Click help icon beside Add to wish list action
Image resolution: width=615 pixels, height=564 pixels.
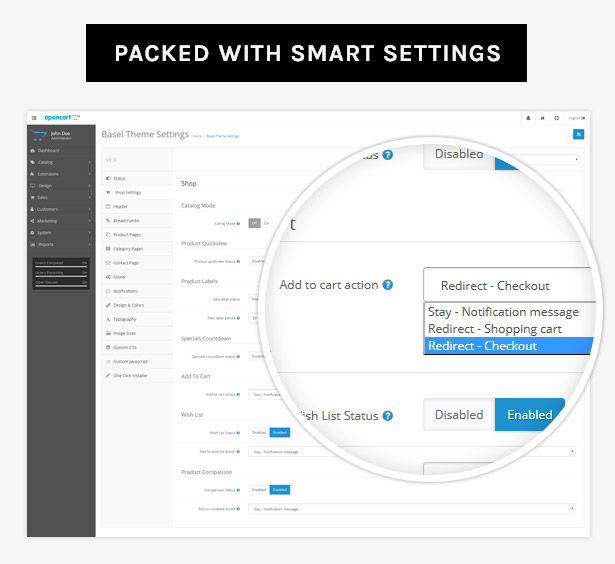click(238, 451)
